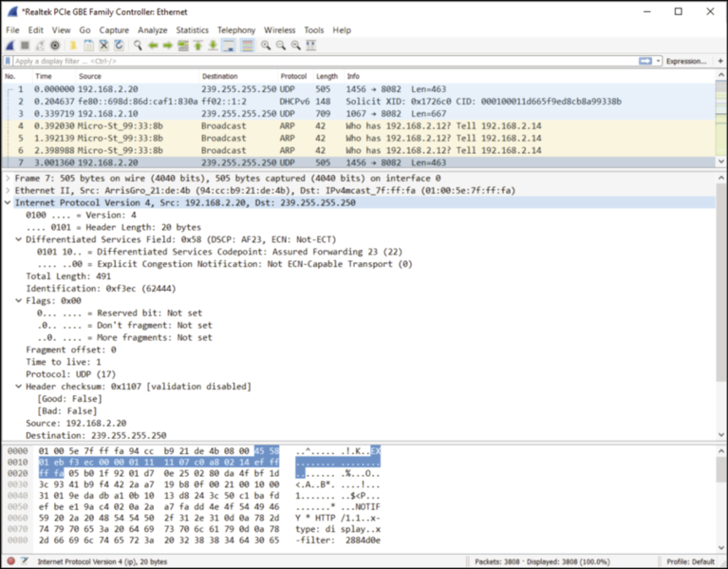The height and width of the screenshot is (569, 728).
Task: Open expert information via red status circle
Action: point(11,561)
